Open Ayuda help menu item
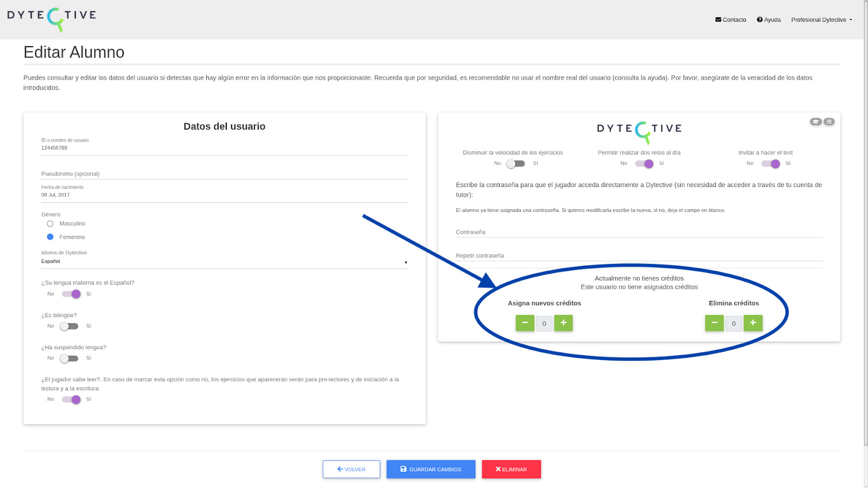 pyautogui.click(x=769, y=20)
